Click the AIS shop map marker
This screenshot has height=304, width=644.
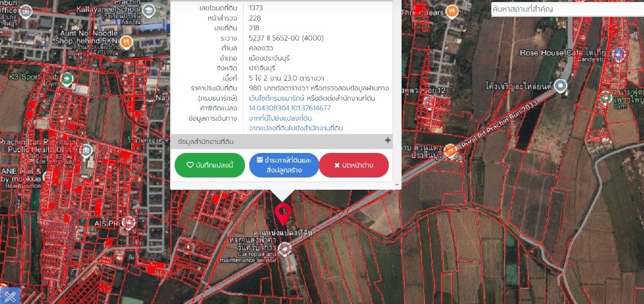pos(128,223)
